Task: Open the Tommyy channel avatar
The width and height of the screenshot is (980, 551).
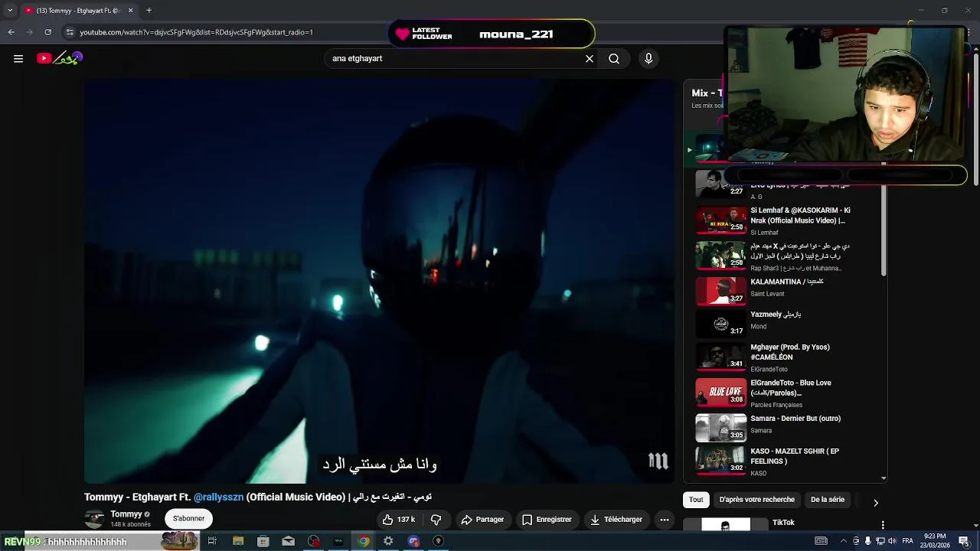Action: point(94,518)
